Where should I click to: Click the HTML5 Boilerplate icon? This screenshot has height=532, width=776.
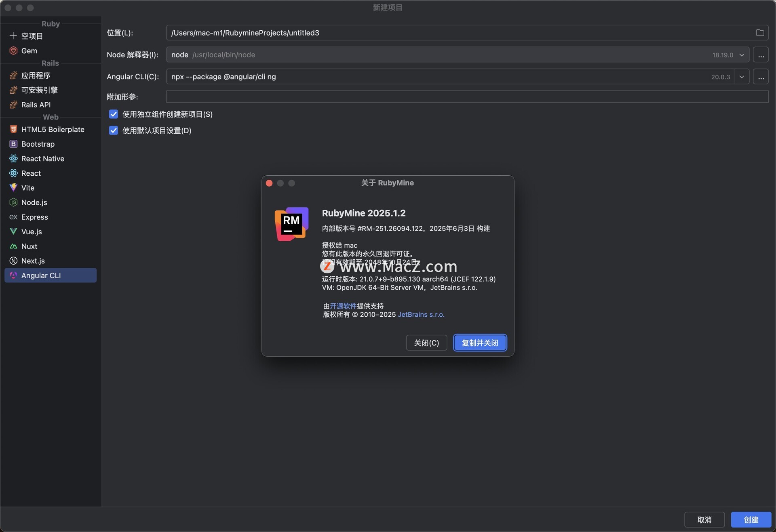[13, 129]
